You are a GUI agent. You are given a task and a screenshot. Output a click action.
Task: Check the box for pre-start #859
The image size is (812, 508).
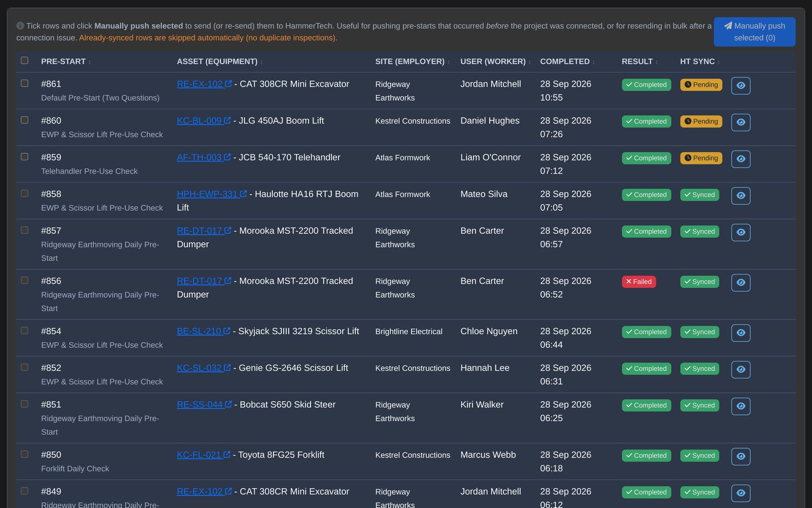(24, 156)
